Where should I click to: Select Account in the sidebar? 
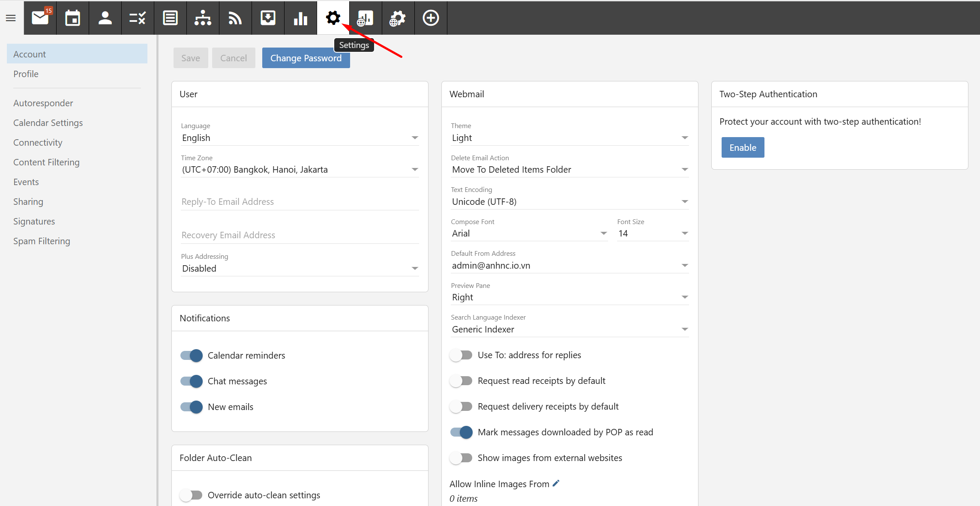(77, 54)
